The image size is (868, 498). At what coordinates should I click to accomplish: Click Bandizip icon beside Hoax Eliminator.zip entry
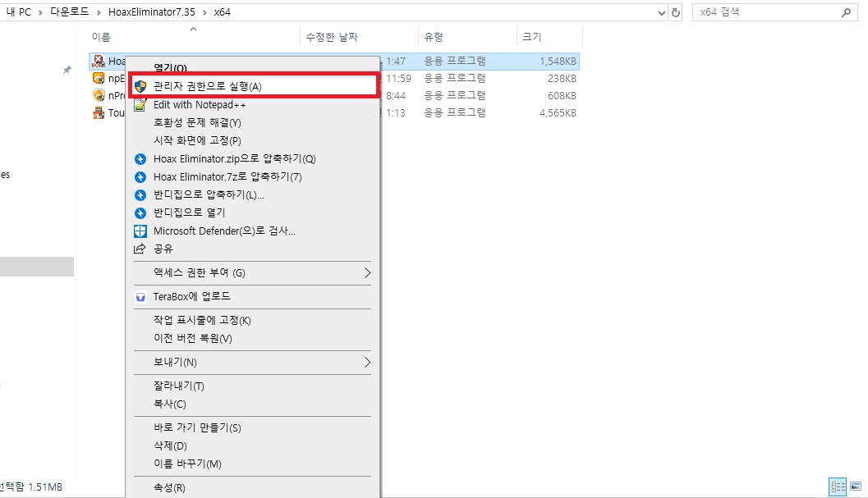pyautogui.click(x=140, y=159)
